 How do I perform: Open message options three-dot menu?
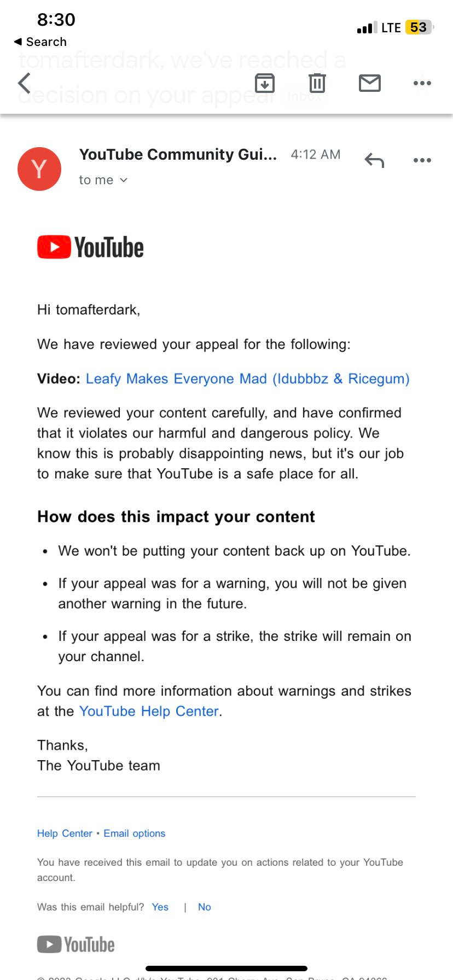[x=422, y=160]
